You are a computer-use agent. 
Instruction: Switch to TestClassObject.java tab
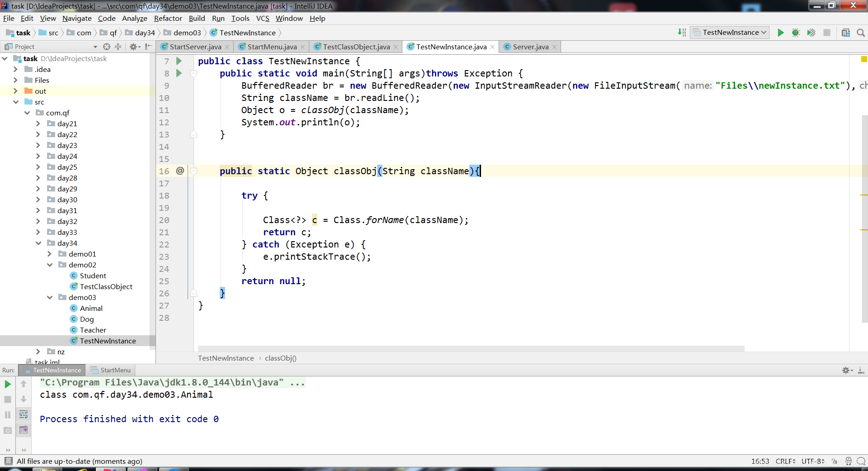coord(356,47)
